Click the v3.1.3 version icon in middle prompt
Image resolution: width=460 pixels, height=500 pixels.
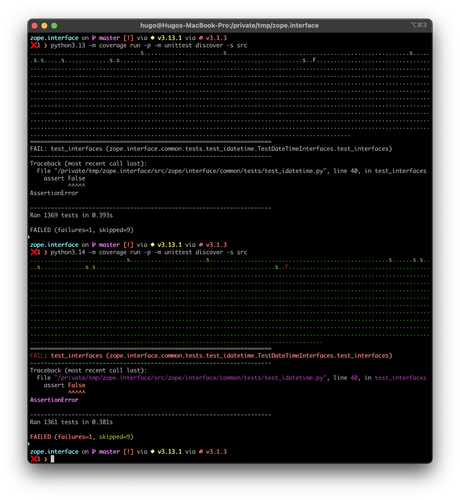[201, 245]
